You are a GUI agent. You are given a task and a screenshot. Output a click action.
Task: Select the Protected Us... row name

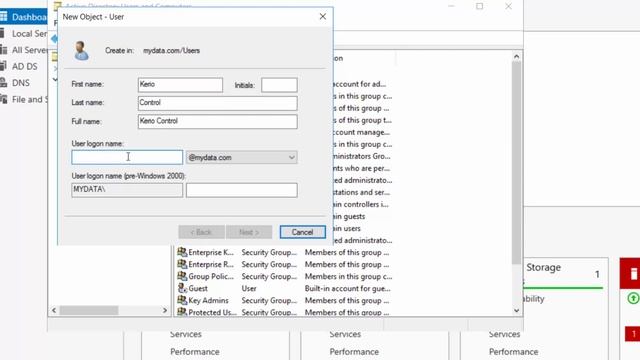[x=212, y=312]
